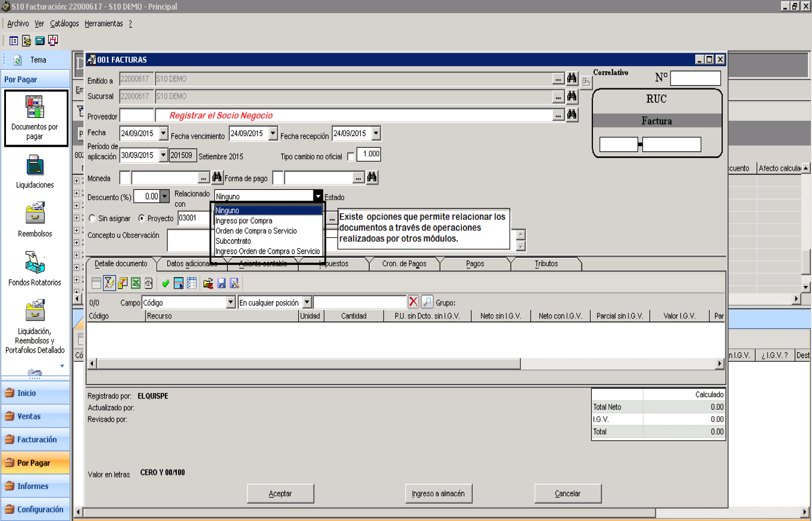Image resolution: width=812 pixels, height=521 pixels.
Task: Open the Liquidaciones module icon
Action: (34, 171)
